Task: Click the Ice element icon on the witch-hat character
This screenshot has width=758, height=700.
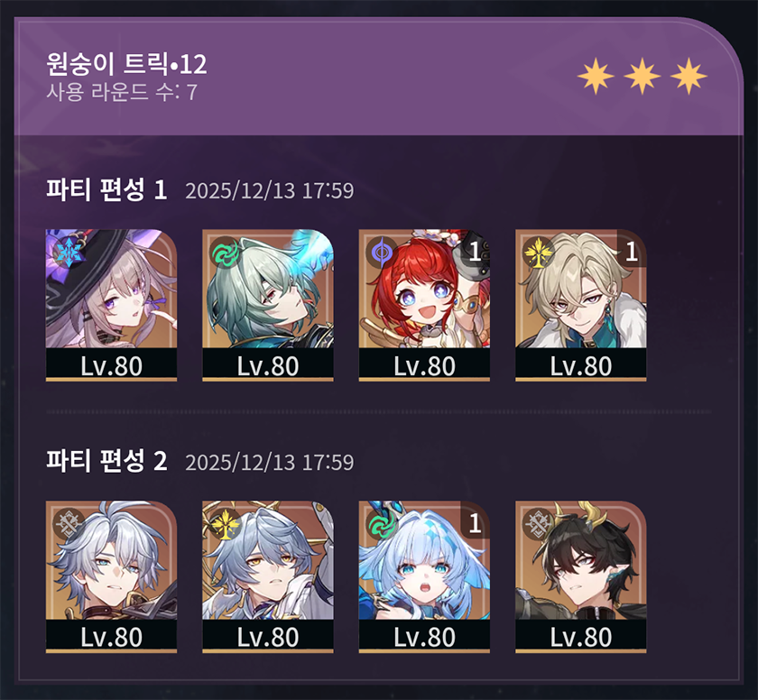Action: 68,252
